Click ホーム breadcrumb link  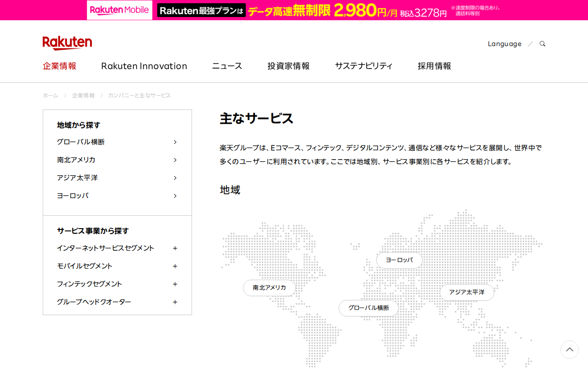coord(51,95)
